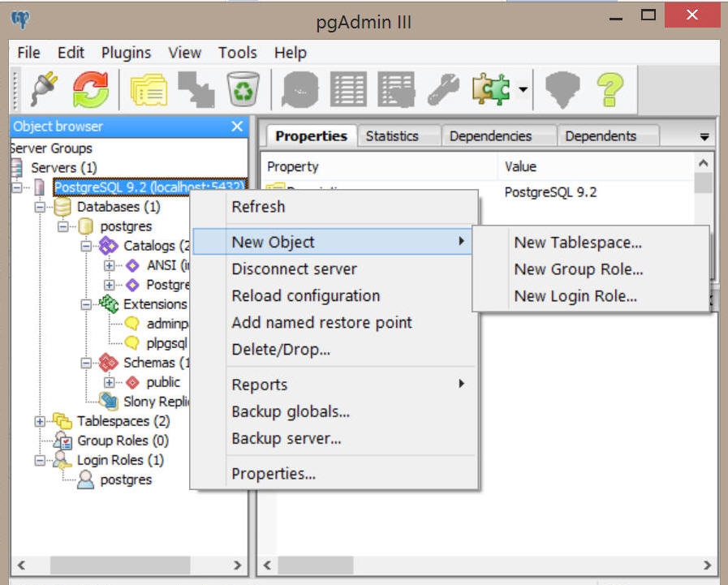
Task: Switch to the Dependencies tab
Action: (497, 136)
